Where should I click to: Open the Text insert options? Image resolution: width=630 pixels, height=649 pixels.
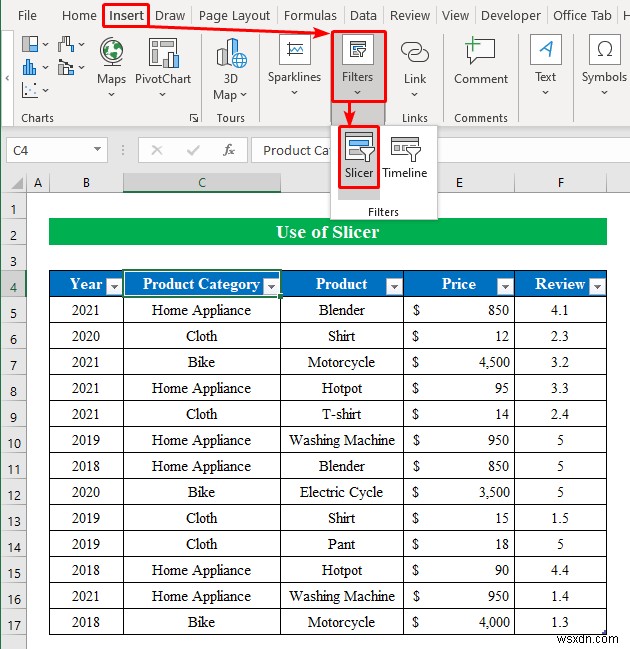545,66
